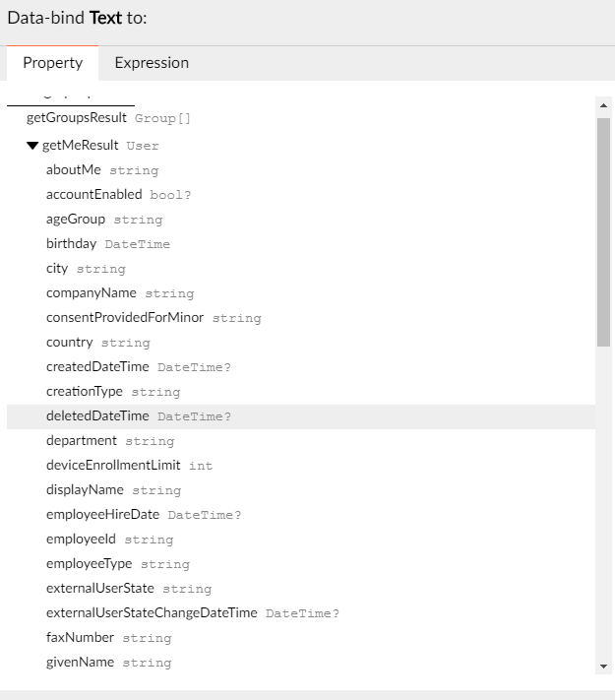Click the vertical scrollbar thumb

click(x=603, y=232)
